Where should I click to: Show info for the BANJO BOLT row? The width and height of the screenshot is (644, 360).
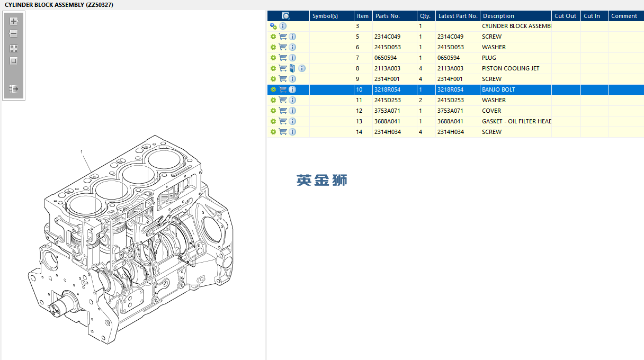pos(292,89)
